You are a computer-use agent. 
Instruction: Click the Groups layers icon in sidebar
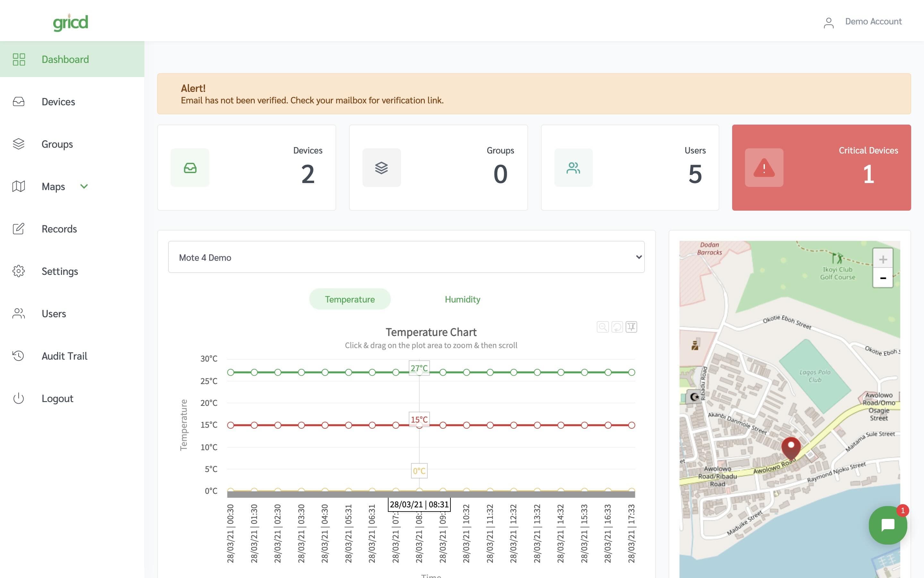[19, 144]
